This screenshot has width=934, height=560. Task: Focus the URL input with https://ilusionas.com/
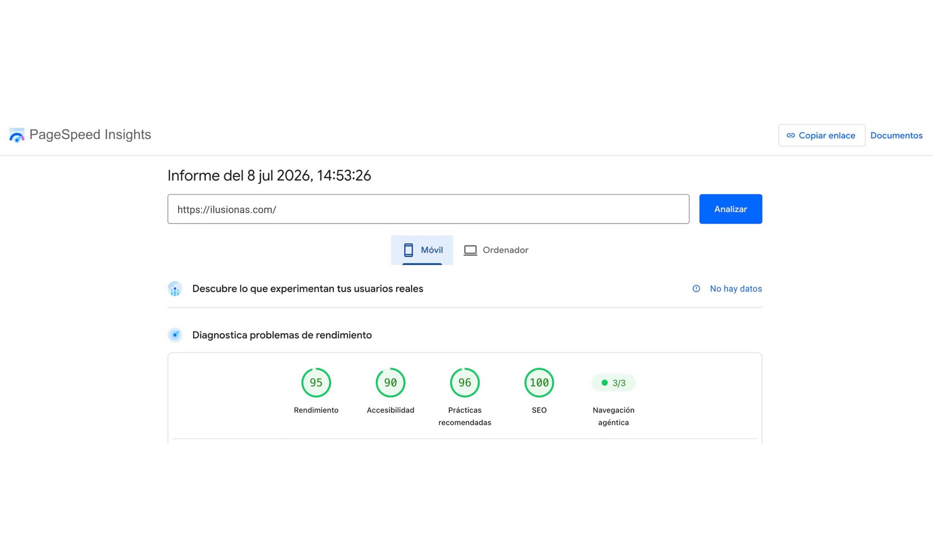(x=429, y=209)
